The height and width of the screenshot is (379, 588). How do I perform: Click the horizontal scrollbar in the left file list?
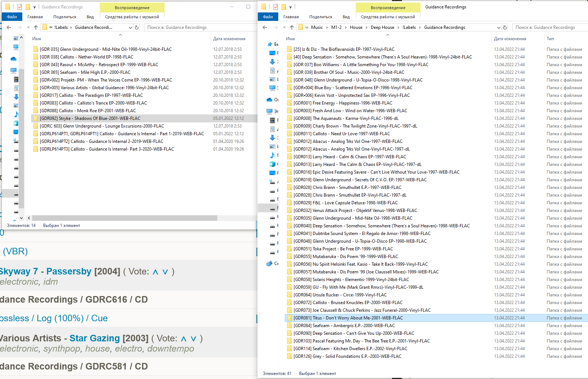[x=121, y=218]
